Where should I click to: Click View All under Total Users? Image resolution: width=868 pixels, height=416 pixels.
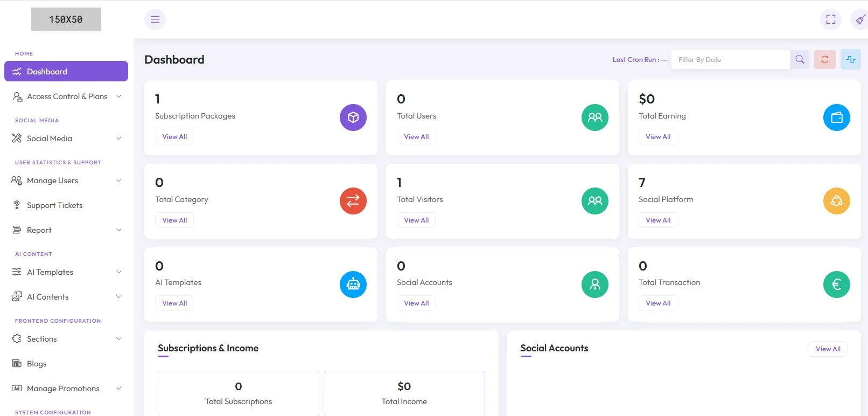pyautogui.click(x=416, y=137)
